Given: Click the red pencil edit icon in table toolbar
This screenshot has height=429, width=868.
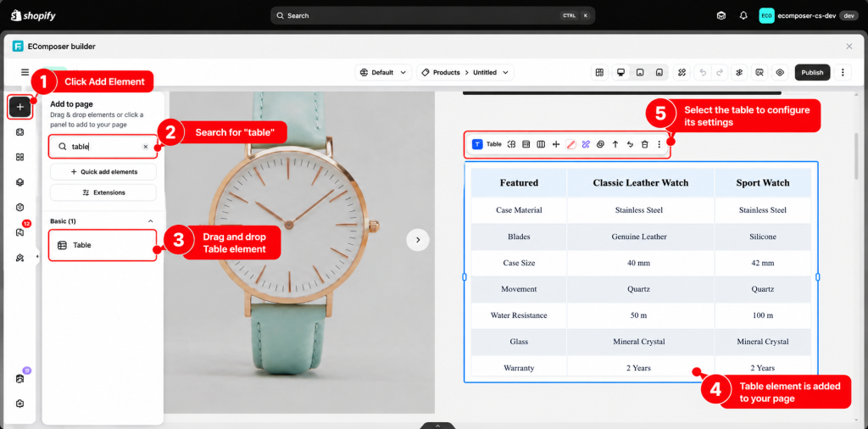Looking at the screenshot, I should pyautogui.click(x=570, y=144).
